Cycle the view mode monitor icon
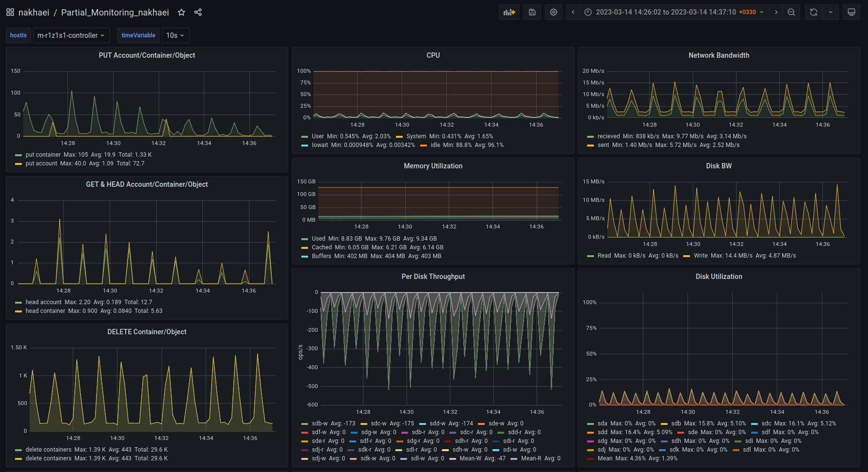This screenshot has height=472, width=868. (x=851, y=12)
